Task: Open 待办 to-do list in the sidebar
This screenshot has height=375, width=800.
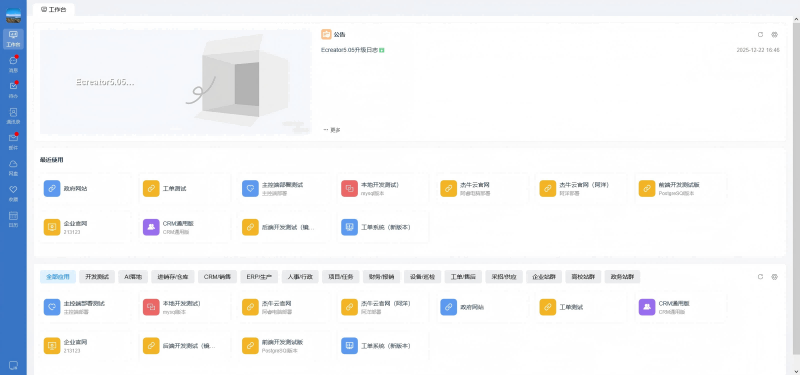Action: pos(13,90)
